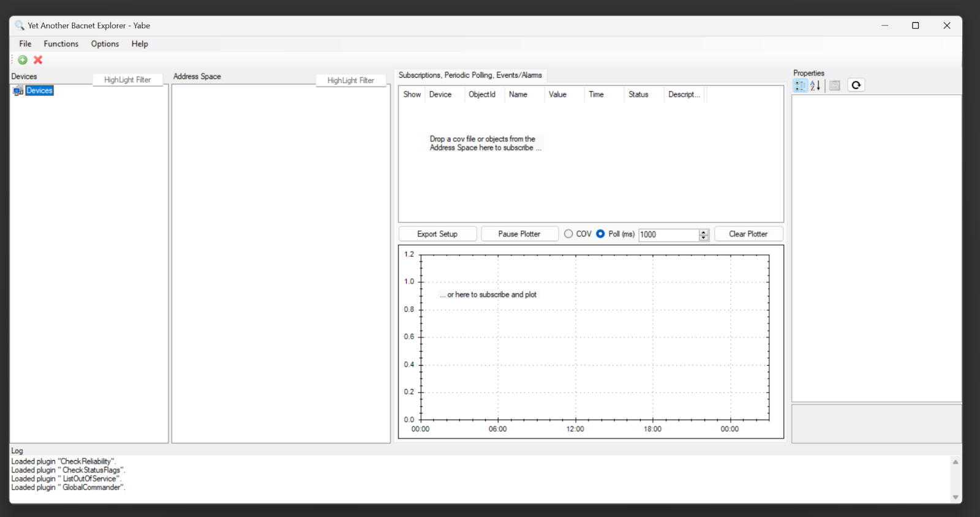Open the Options menu
Screen dimensions: 980x517
tap(105, 44)
